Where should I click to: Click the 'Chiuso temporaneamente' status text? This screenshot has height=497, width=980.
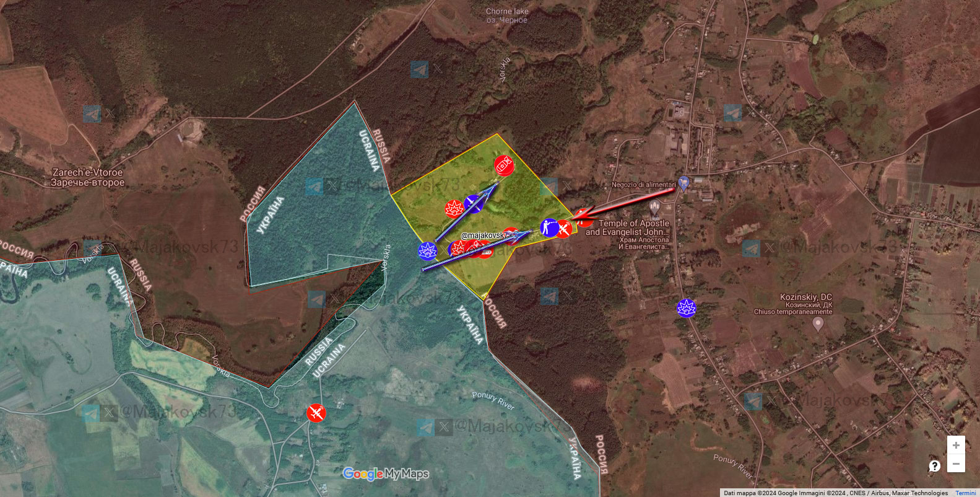coord(793,312)
